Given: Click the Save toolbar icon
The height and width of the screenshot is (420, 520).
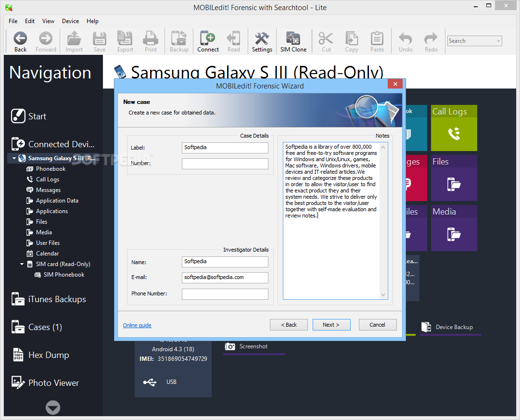Looking at the screenshot, I should coord(100,41).
